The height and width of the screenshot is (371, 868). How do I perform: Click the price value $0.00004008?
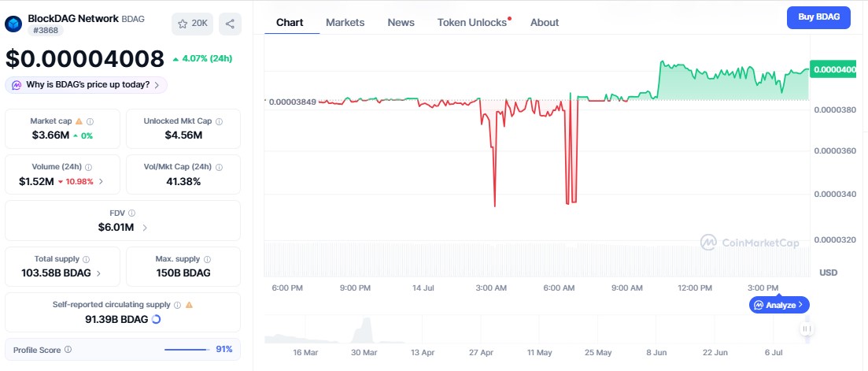click(85, 59)
